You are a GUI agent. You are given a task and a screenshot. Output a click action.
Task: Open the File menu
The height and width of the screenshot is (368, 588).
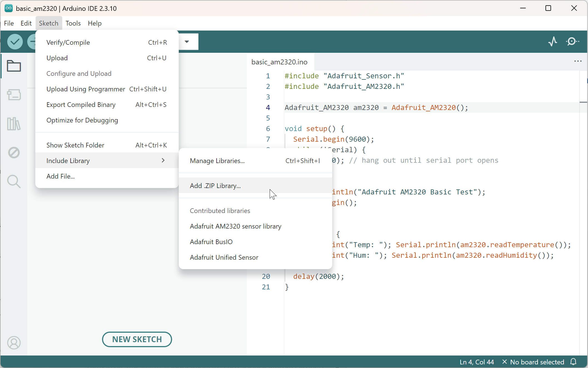click(9, 23)
